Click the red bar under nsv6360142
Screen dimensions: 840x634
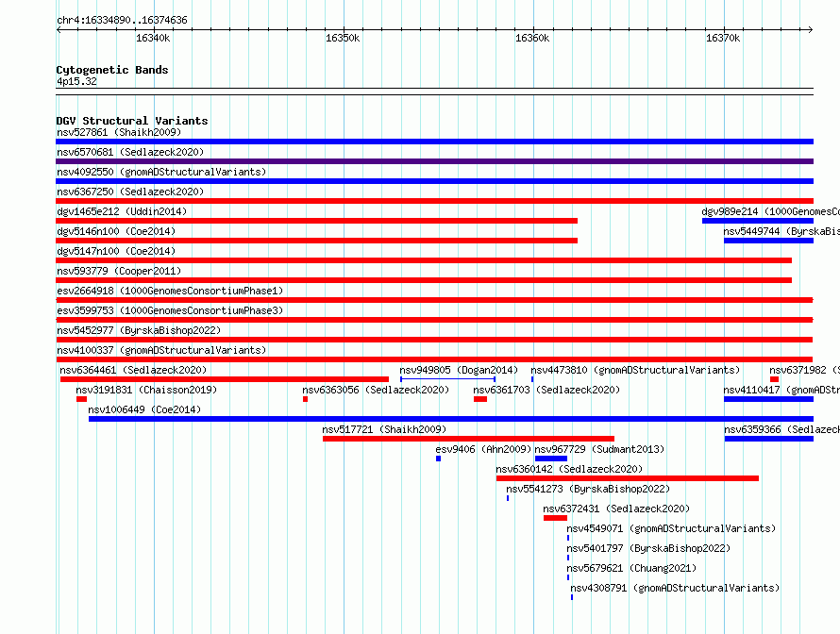click(628, 478)
